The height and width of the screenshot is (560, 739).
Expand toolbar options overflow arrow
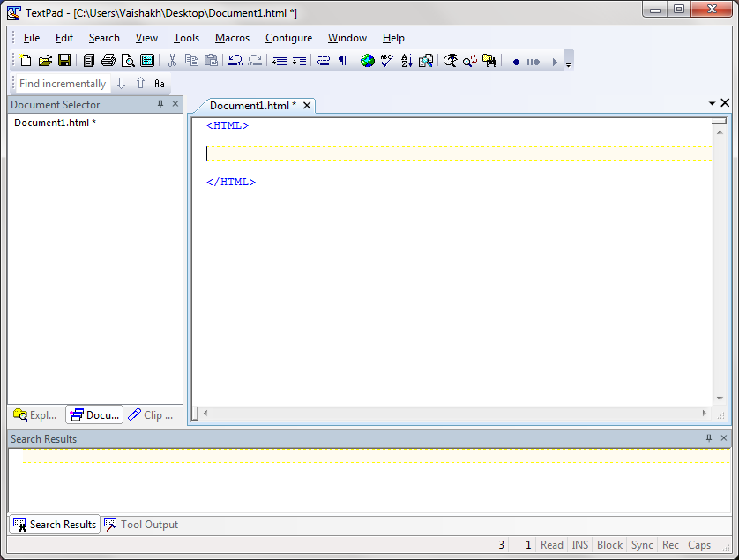(x=569, y=64)
